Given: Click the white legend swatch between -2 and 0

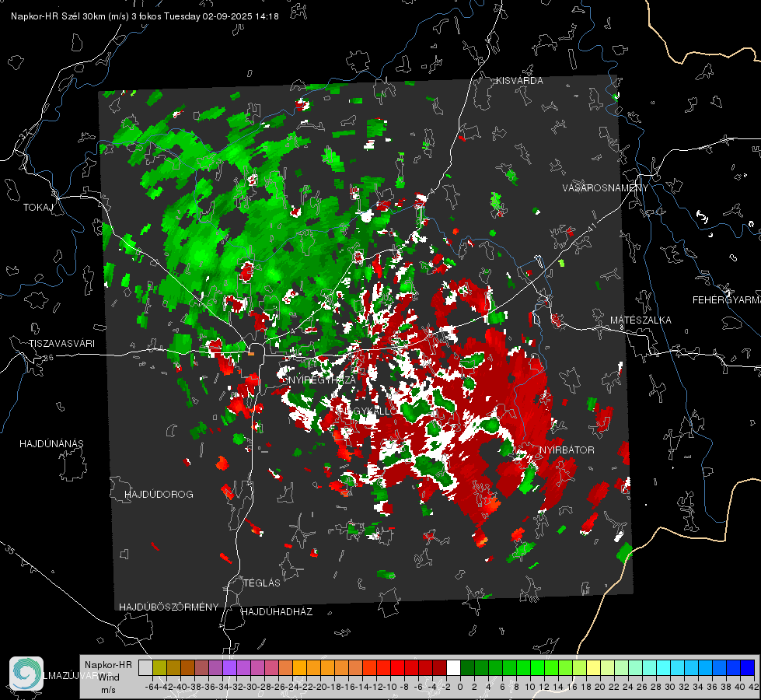Looking at the screenshot, I should coord(453,667).
